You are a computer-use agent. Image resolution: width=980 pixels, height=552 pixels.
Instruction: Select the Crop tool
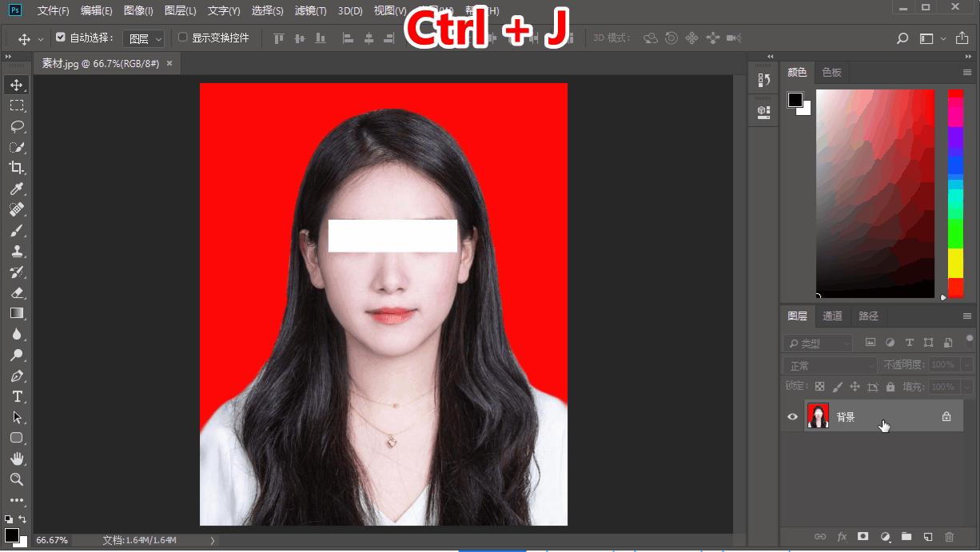(16, 168)
